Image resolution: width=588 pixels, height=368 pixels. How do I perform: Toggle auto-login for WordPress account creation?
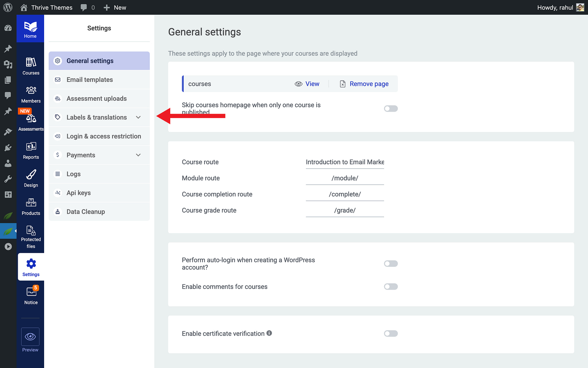coord(391,263)
